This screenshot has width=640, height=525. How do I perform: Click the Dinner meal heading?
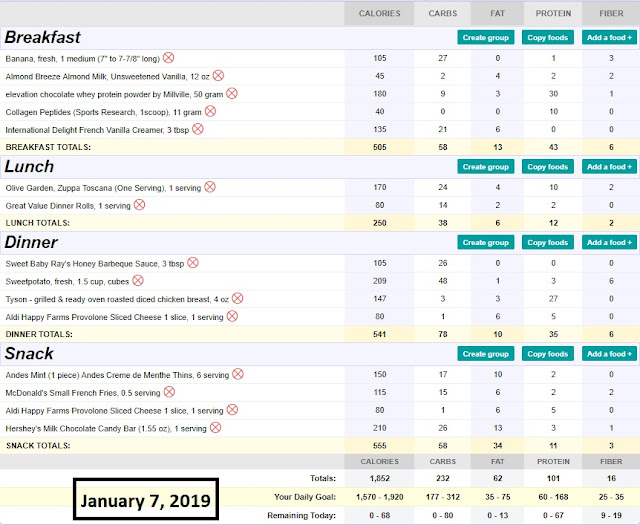tap(31, 242)
